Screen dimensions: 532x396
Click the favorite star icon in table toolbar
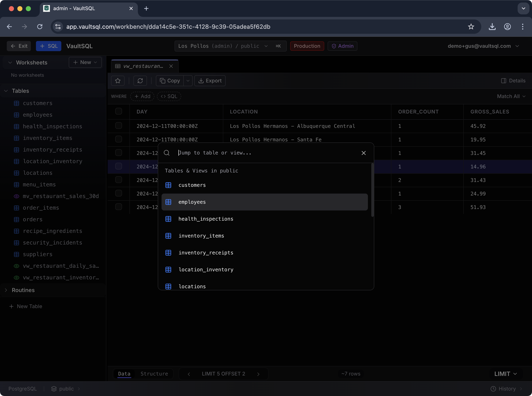118,81
